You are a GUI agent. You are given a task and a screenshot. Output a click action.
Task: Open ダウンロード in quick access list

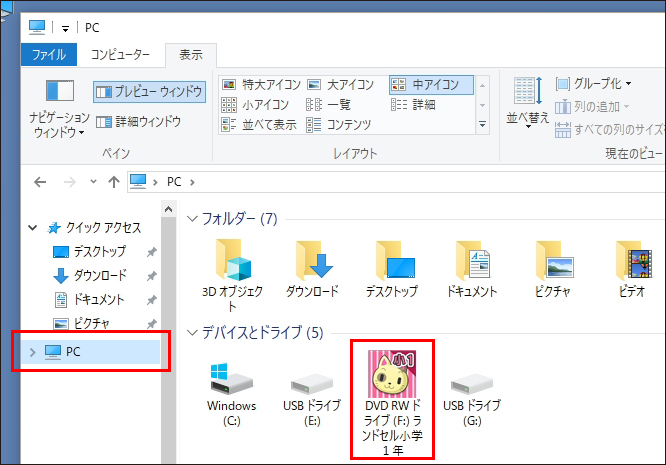pos(90,275)
